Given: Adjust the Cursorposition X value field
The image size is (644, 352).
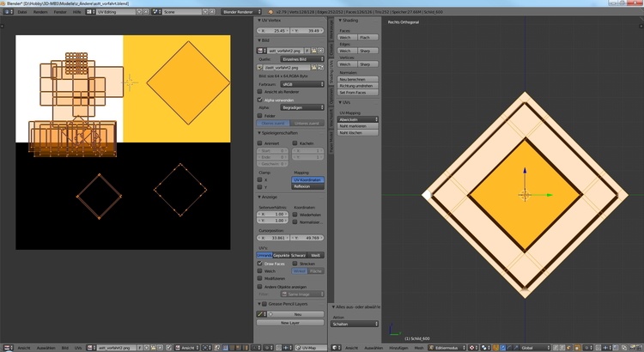Looking at the screenshot, I should [x=274, y=237].
